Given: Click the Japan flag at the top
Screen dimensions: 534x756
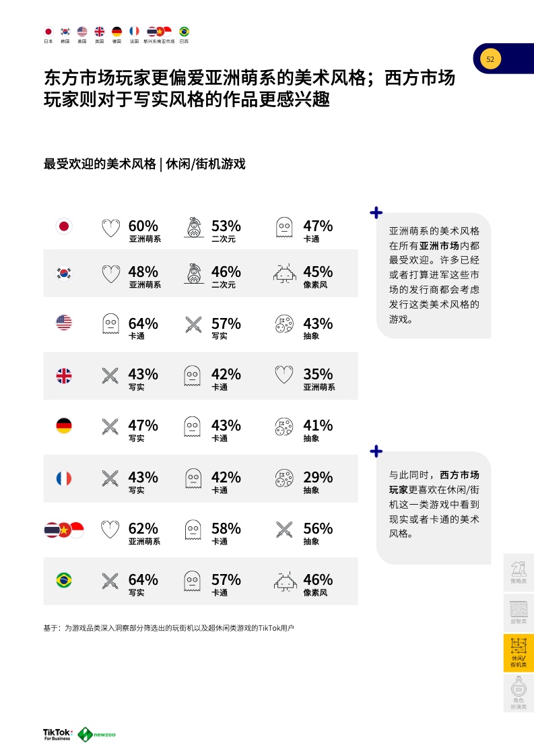Looking at the screenshot, I should point(48,32).
